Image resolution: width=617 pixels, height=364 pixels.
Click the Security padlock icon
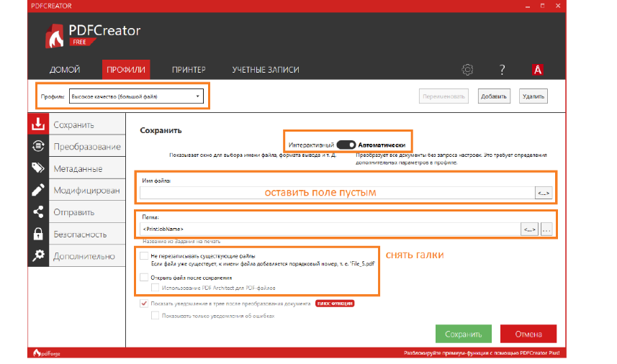point(38,234)
